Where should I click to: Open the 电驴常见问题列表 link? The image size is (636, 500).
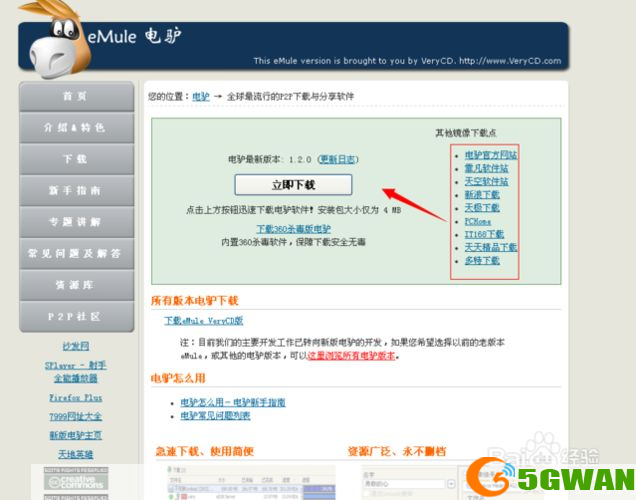click(x=215, y=416)
